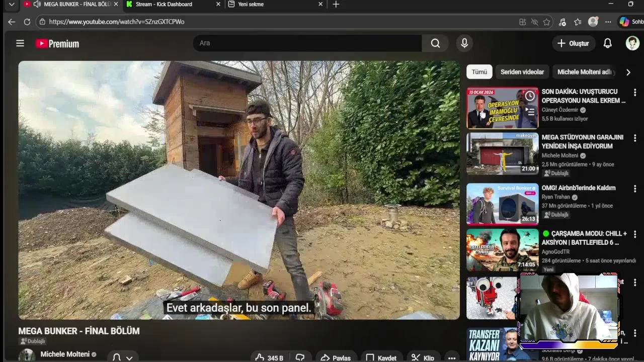Open Edge settings three-dot menu

coord(608,22)
